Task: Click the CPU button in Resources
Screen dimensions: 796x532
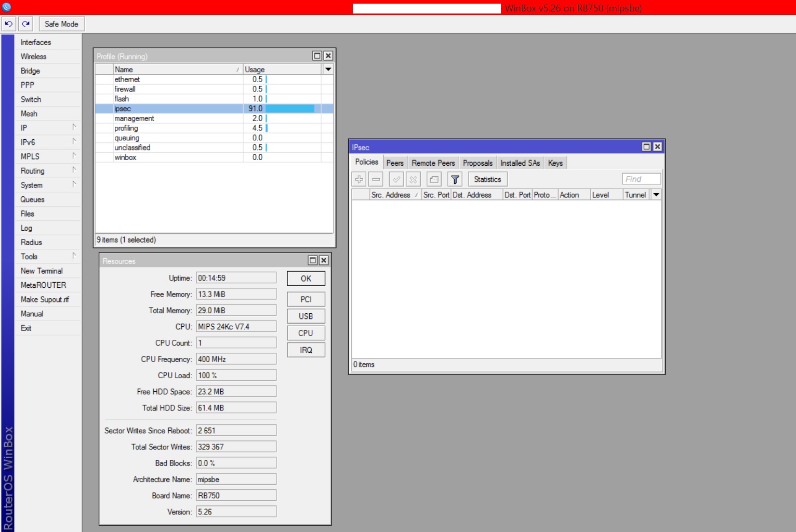Action: click(x=306, y=333)
